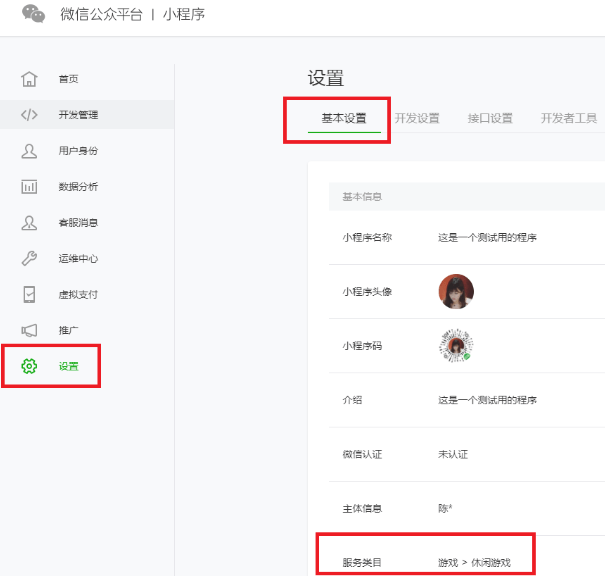605x579 pixels.
Task: Select the 接口设置 tab
Action: pos(490,118)
